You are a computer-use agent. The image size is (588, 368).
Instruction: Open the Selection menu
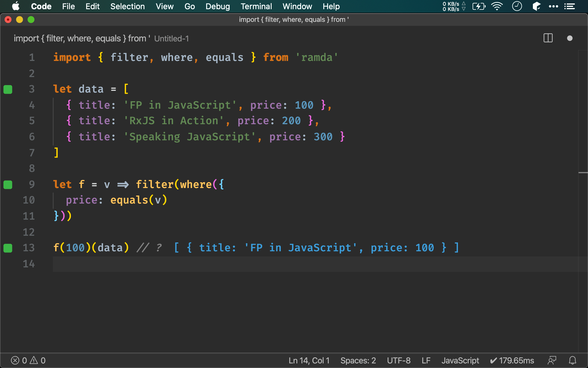pos(127,6)
